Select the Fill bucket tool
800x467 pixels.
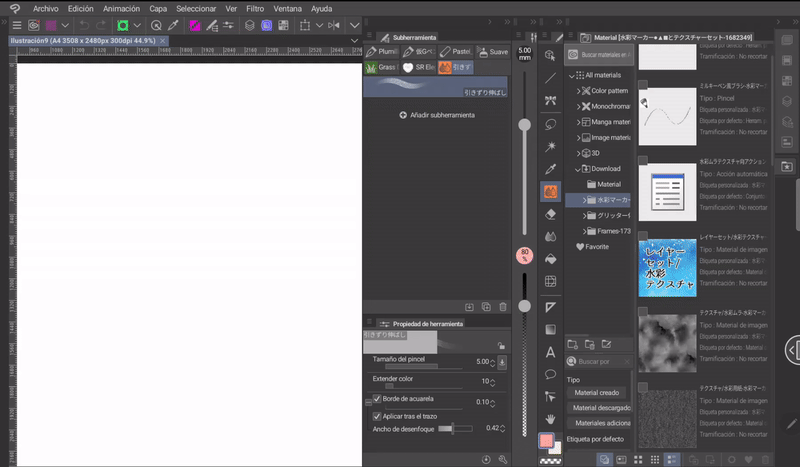(550, 259)
